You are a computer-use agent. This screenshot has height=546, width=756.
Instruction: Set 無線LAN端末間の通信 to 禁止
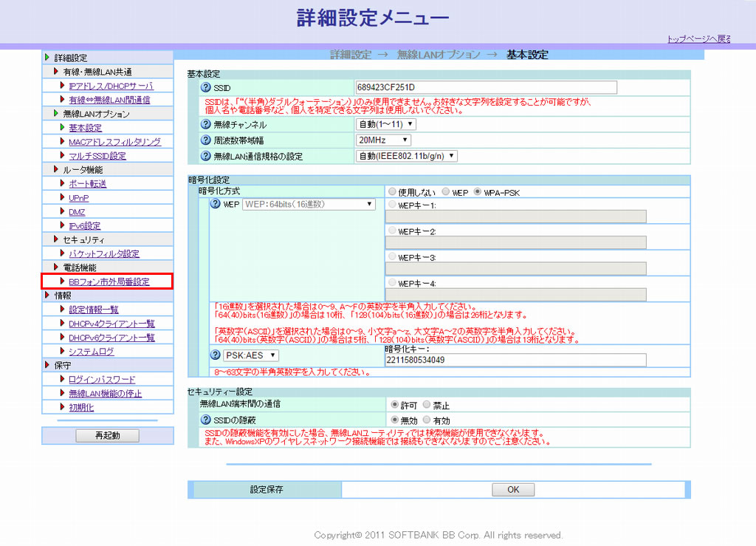pyautogui.click(x=427, y=406)
